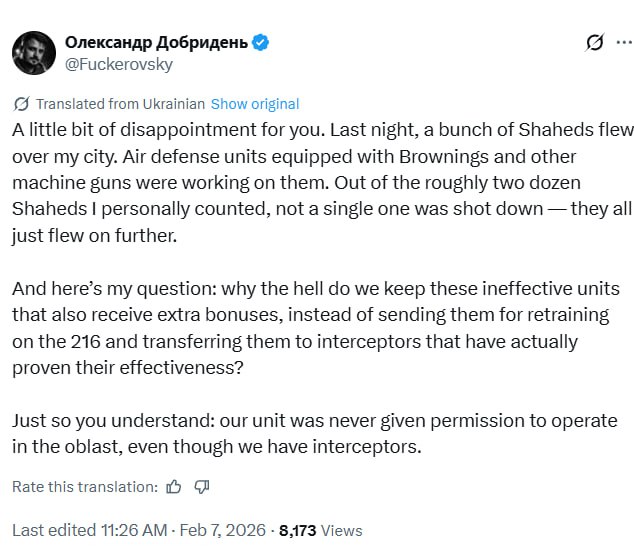The height and width of the screenshot is (546, 634).
Task: Open the @Fuckerovsky handle link
Action: coord(118,64)
